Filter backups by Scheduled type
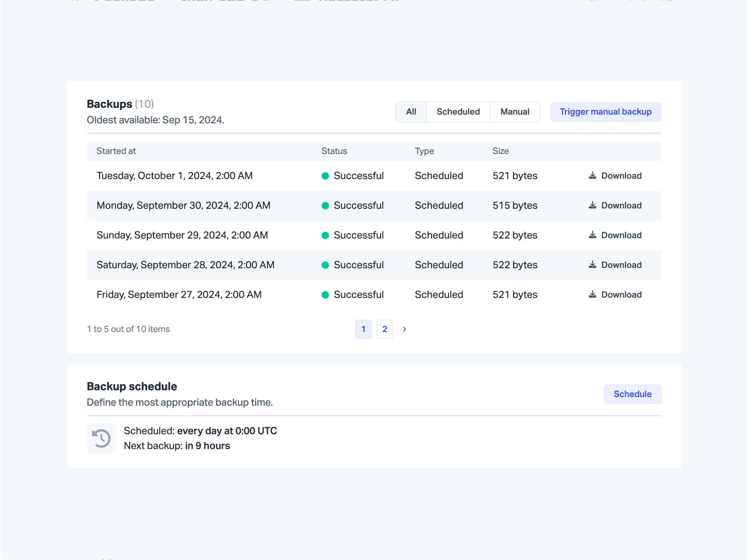Image resolution: width=747 pixels, height=560 pixels. click(458, 112)
